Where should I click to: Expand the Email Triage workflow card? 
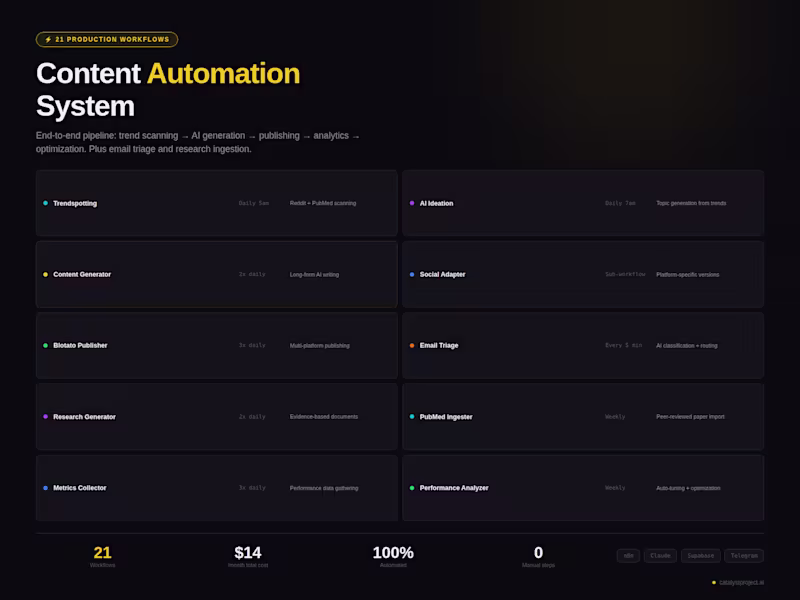(x=584, y=345)
